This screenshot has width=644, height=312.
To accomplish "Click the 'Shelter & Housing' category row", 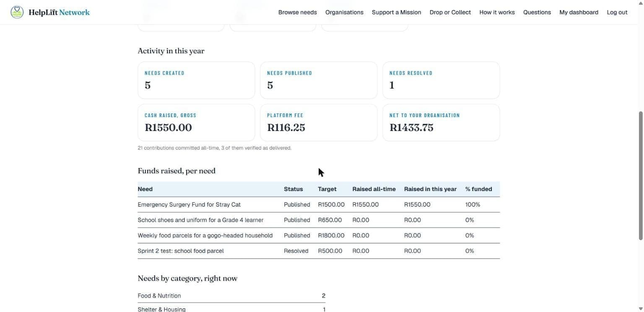I will 231,309.
